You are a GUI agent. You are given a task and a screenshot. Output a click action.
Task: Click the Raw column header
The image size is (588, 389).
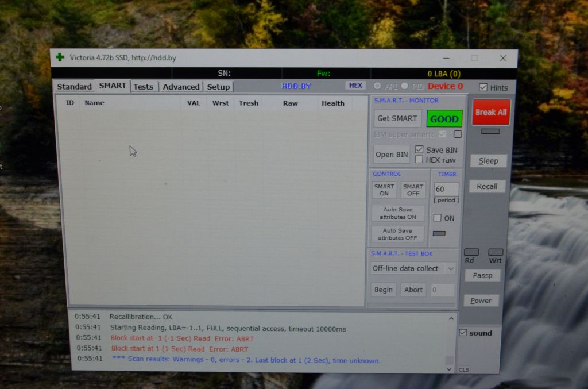[x=290, y=103]
